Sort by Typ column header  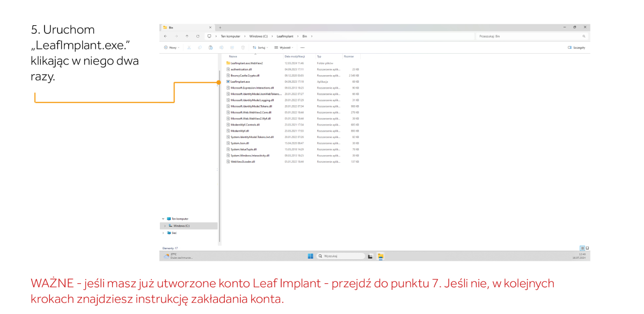319,56
